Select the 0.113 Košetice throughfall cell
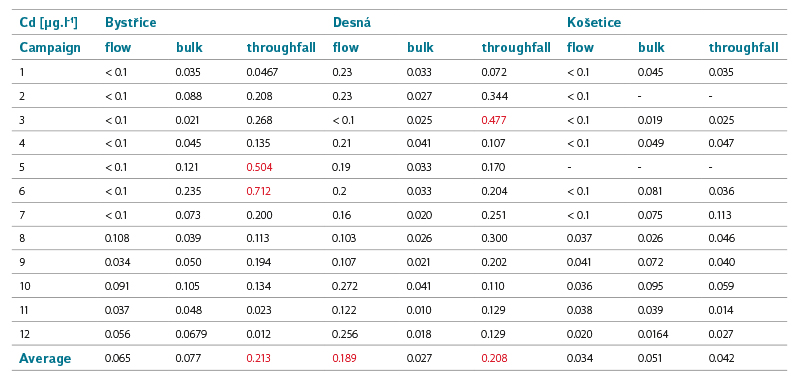 (x=720, y=215)
